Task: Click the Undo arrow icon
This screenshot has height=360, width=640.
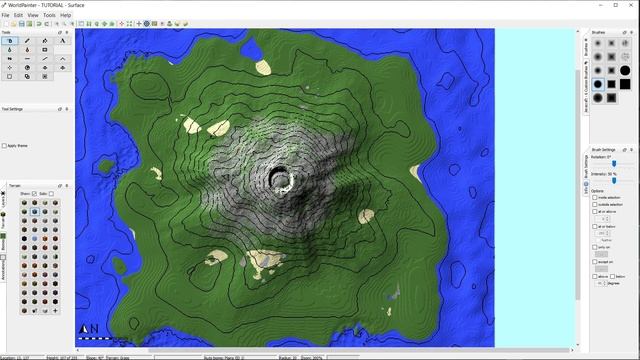Action: click(x=39, y=24)
